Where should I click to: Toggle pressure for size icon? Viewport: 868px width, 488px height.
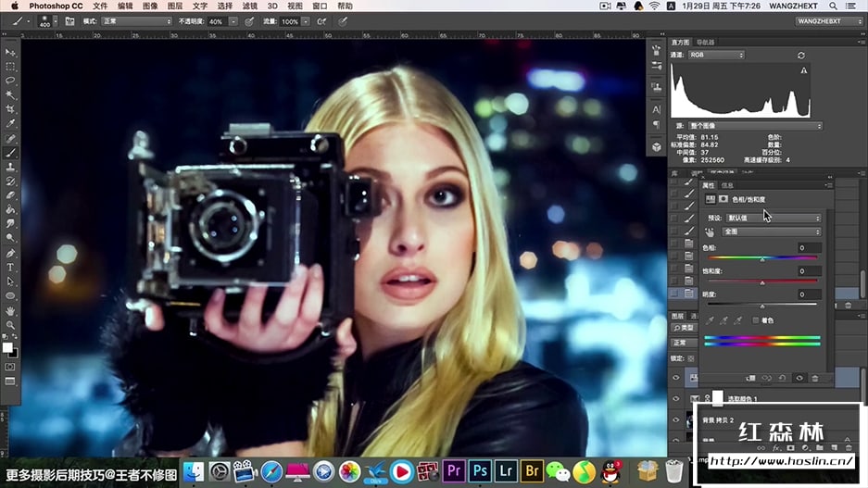pyautogui.click(x=343, y=21)
